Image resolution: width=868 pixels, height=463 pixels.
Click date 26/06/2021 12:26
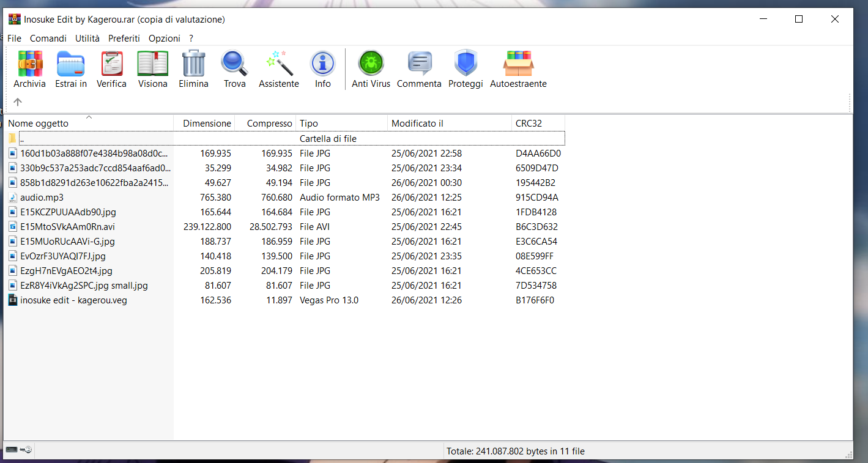(x=426, y=300)
